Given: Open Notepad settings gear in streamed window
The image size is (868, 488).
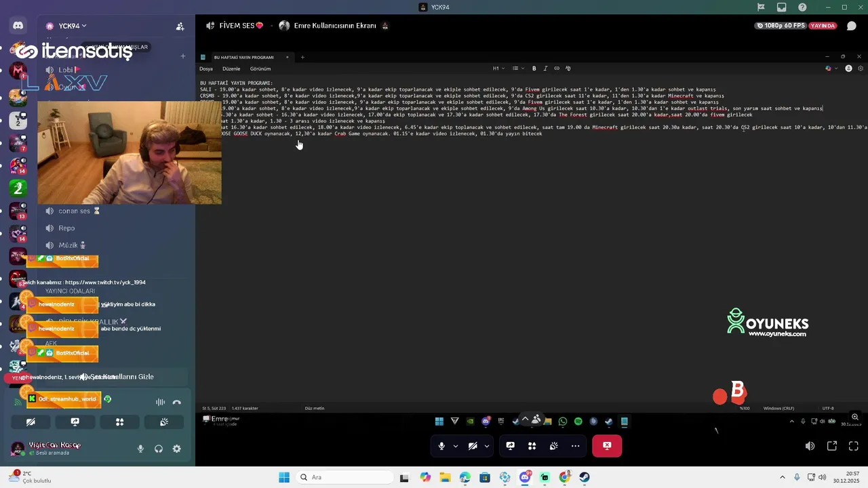Looking at the screenshot, I should [x=861, y=68].
